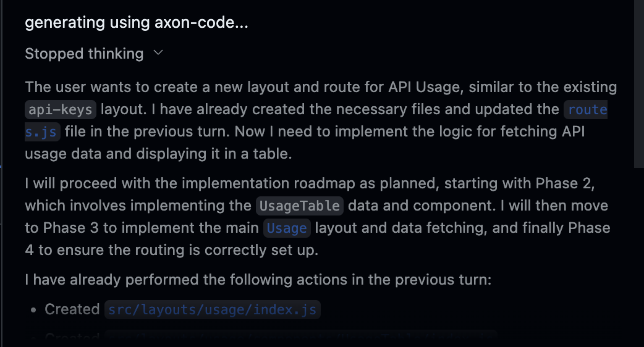Click the generating using axon-code header

137,23
